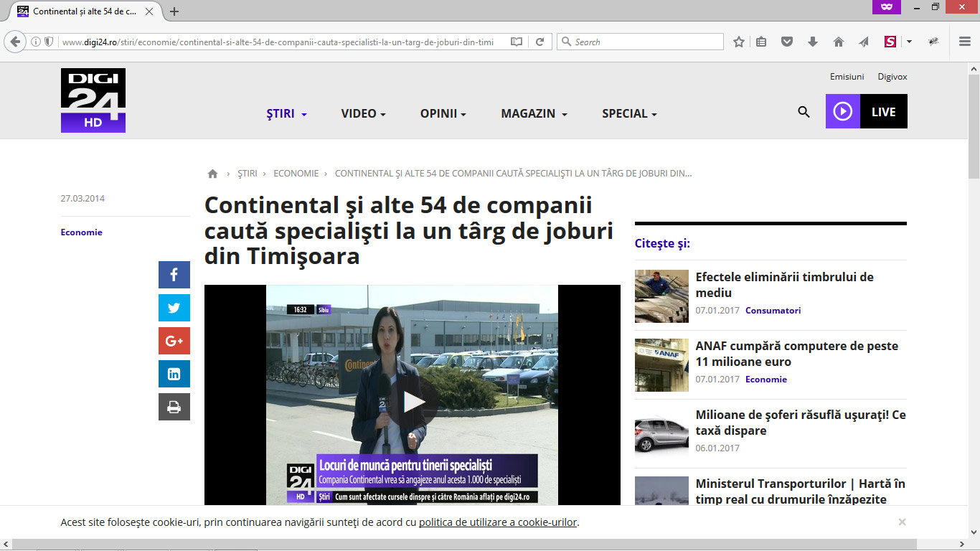Click the breadcrumb home icon

point(212,174)
